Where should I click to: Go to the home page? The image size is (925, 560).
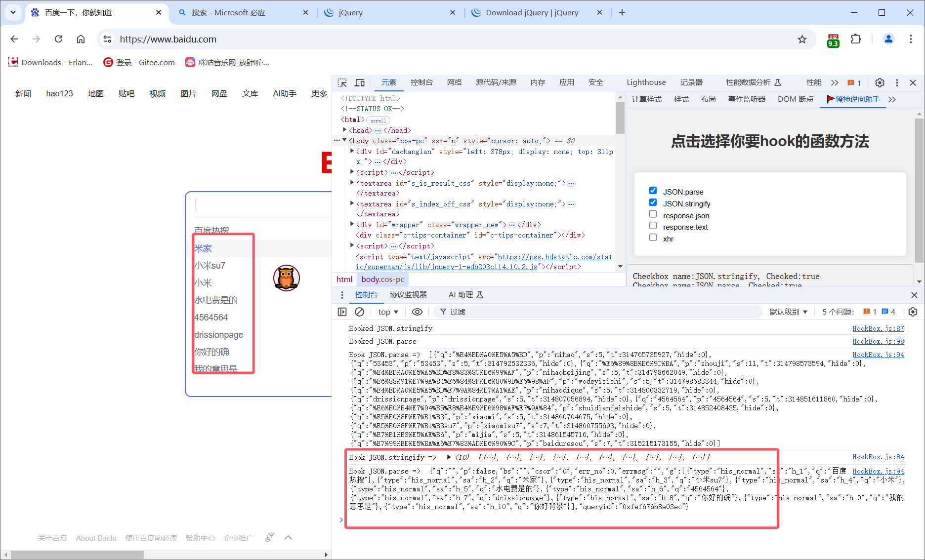click(81, 39)
